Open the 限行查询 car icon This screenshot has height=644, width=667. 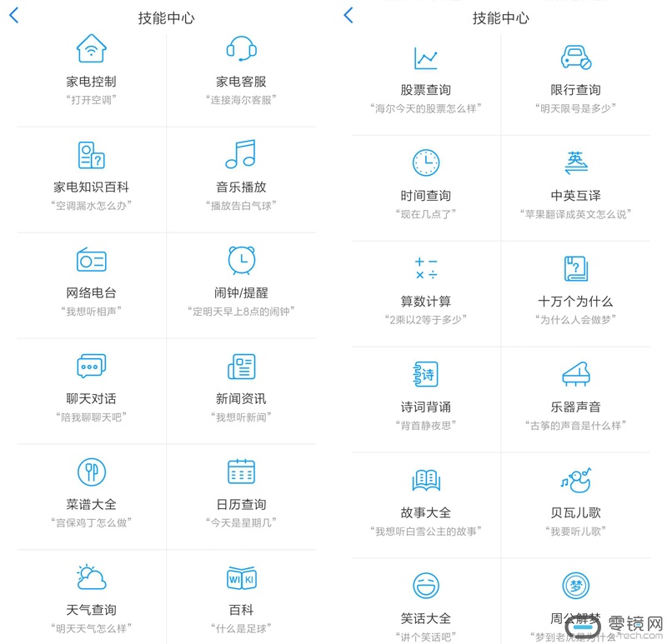pos(575,58)
